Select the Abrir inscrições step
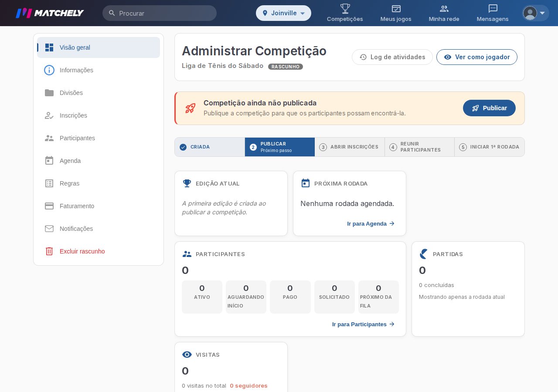558x392 pixels. coord(350,147)
